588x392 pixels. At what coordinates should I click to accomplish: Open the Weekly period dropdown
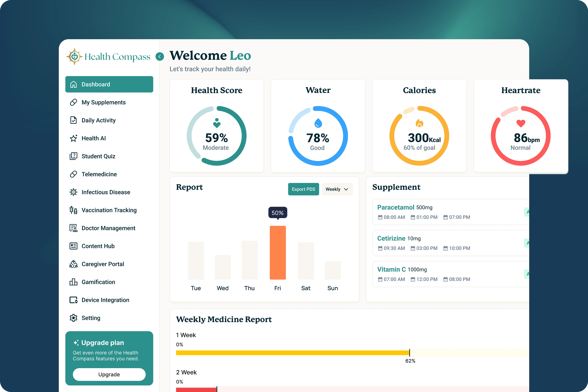[x=337, y=189]
